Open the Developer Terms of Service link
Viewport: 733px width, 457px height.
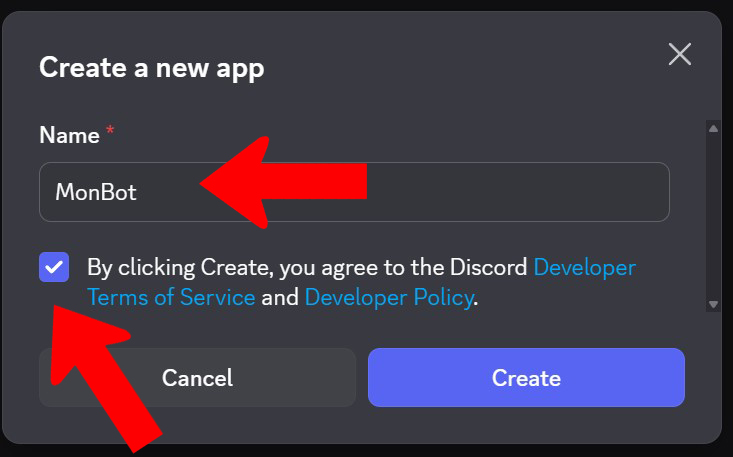click(x=361, y=282)
